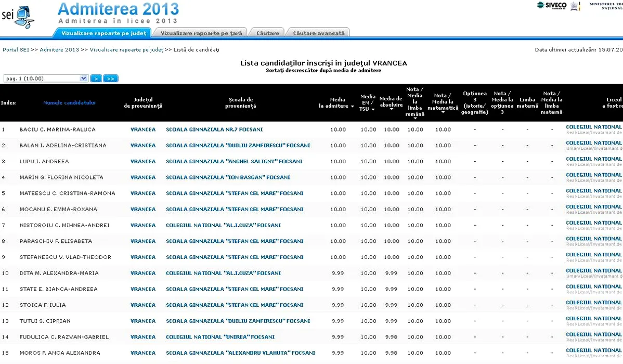623x364 pixels.
Task: Click sort arrow under Media de absolvire
Action: (391, 109)
